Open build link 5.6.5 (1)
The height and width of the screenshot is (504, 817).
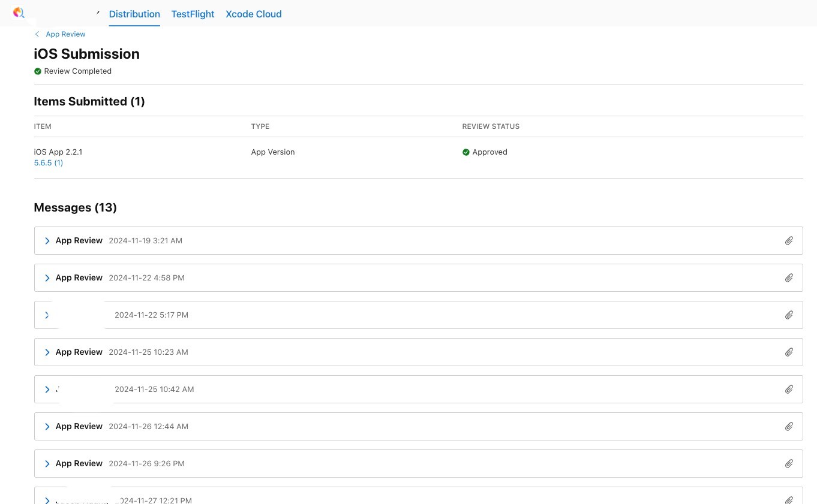(49, 163)
